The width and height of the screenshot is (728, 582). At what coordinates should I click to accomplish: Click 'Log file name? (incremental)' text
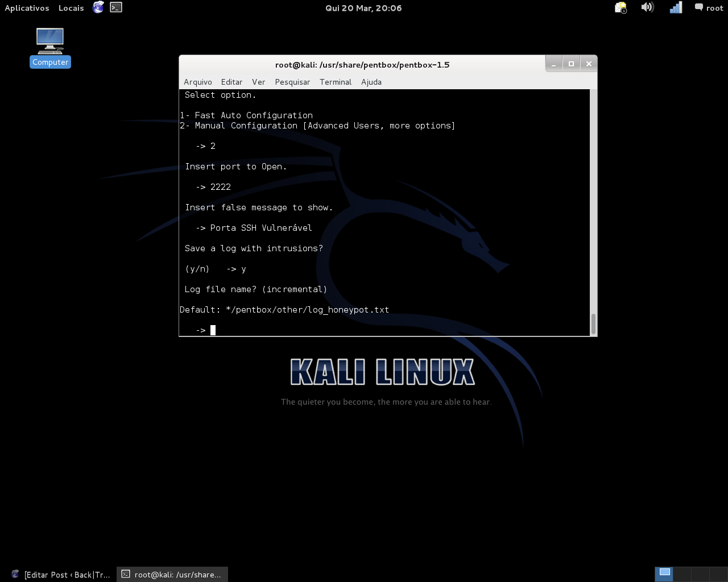point(256,289)
